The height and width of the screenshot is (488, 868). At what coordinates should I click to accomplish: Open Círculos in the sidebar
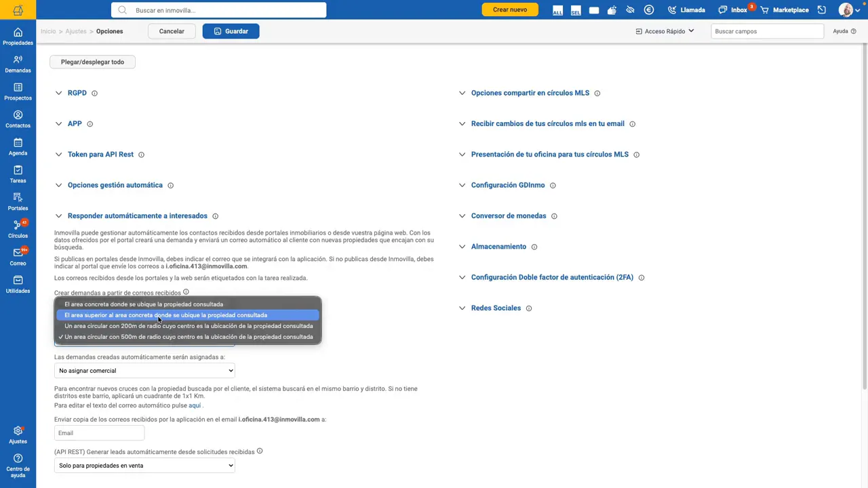[x=18, y=230]
